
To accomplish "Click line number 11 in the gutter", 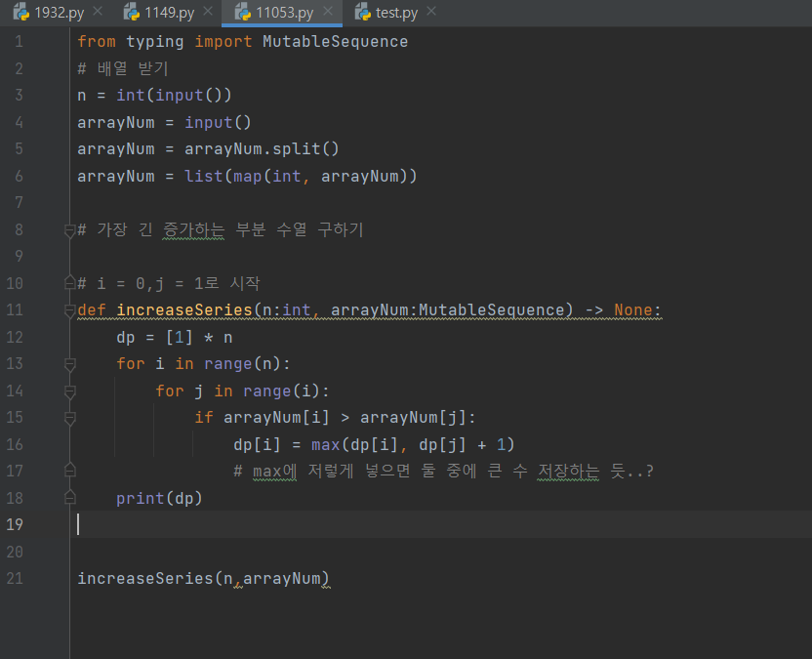I will [x=15, y=309].
